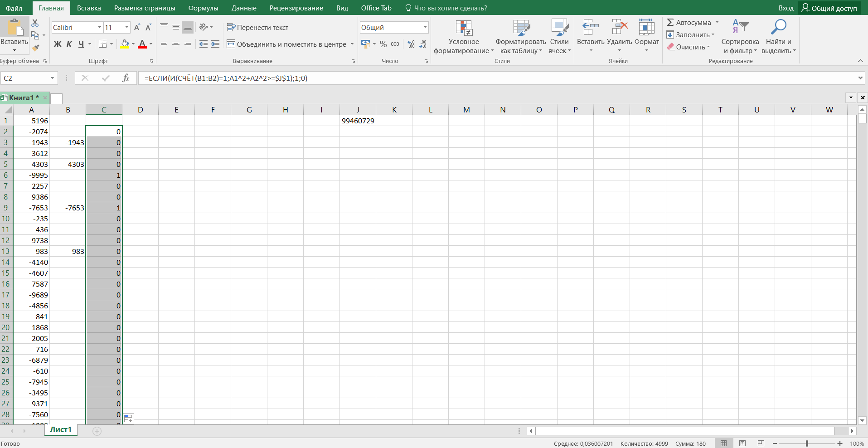Increase font size with larger A icon

tap(137, 28)
